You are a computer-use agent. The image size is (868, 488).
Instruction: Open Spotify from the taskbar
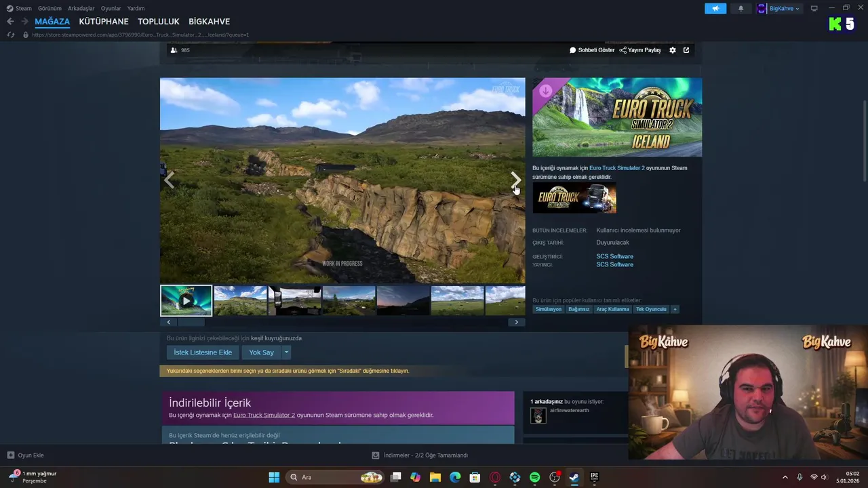tap(534, 477)
